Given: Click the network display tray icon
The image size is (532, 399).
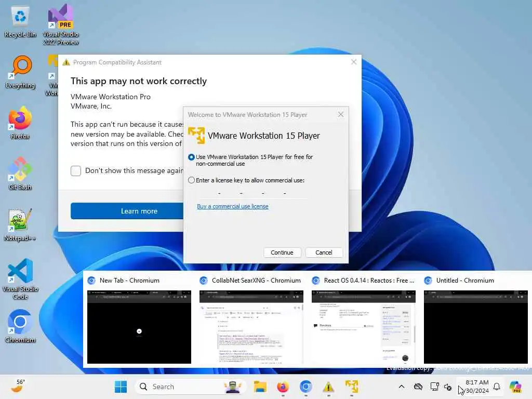Looking at the screenshot, I should (434, 387).
